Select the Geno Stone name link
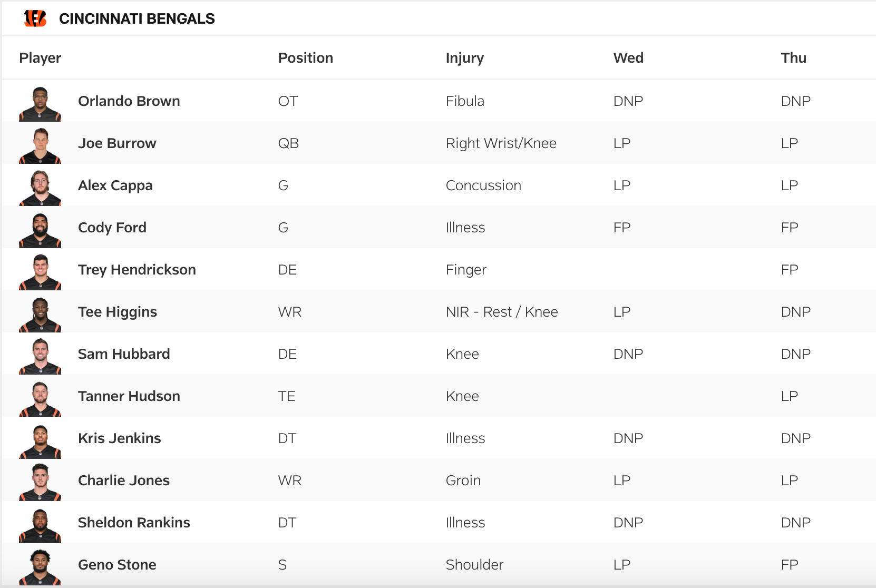The height and width of the screenshot is (588, 876). 117,565
